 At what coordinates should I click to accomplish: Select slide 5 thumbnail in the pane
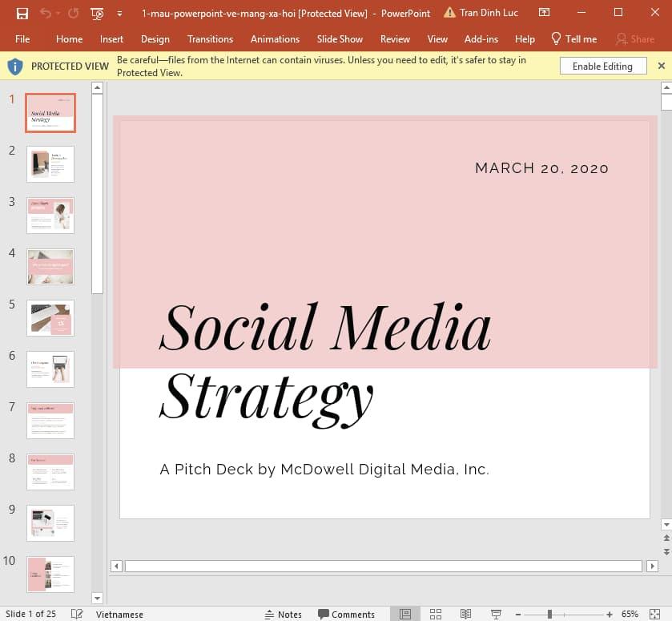point(50,318)
